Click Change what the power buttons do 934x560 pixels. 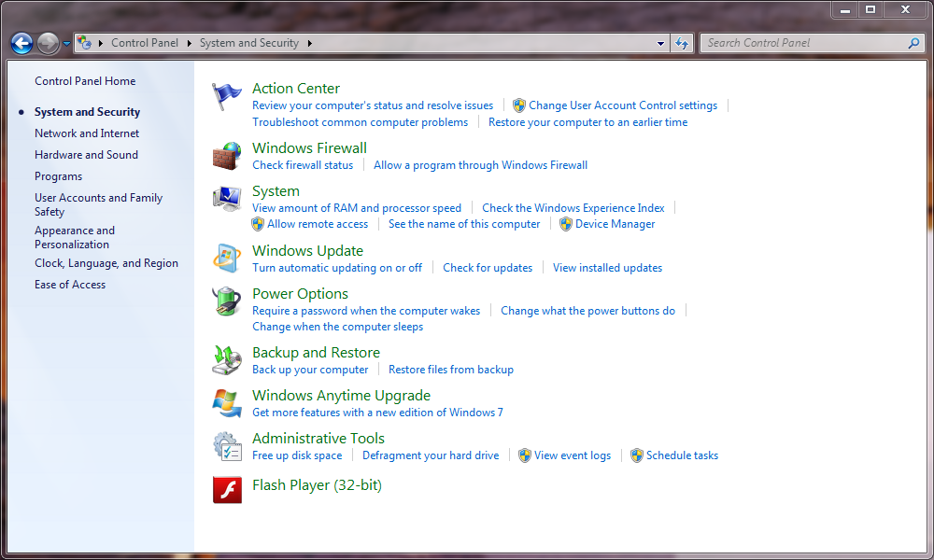(587, 311)
